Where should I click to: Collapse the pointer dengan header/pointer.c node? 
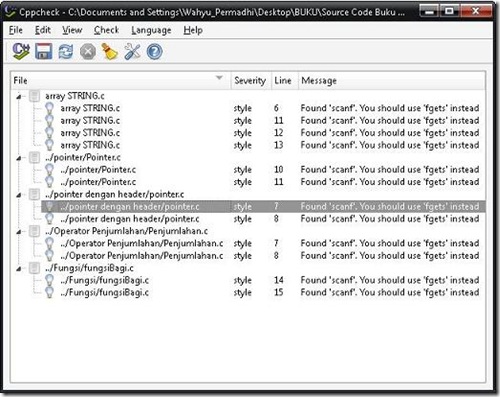[19, 195]
